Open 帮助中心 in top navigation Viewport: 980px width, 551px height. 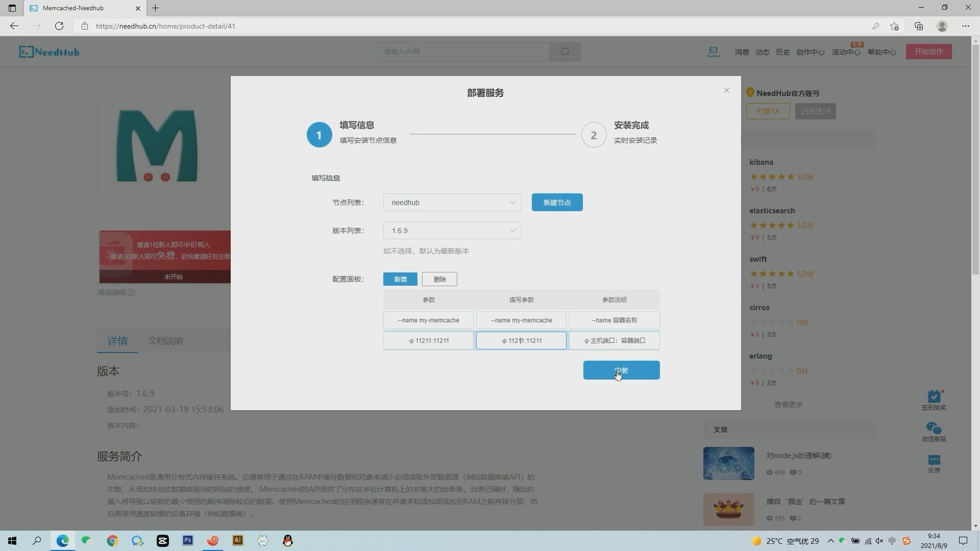tap(881, 52)
